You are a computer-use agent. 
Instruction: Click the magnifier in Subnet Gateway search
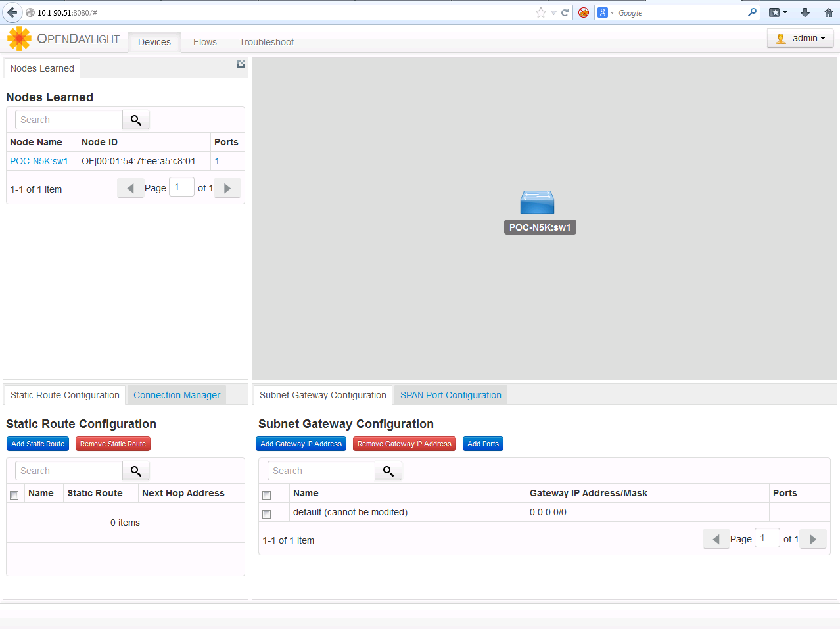[x=388, y=471]
